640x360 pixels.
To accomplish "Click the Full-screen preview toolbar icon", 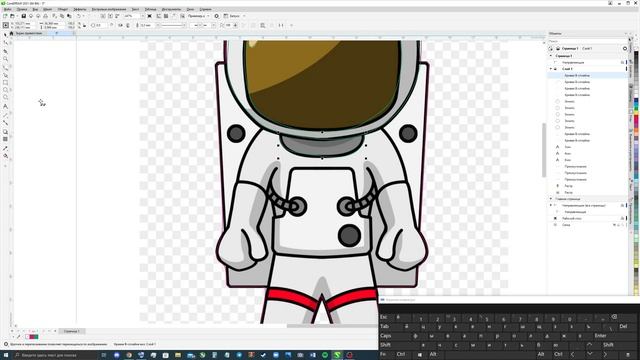I will 149,16.
